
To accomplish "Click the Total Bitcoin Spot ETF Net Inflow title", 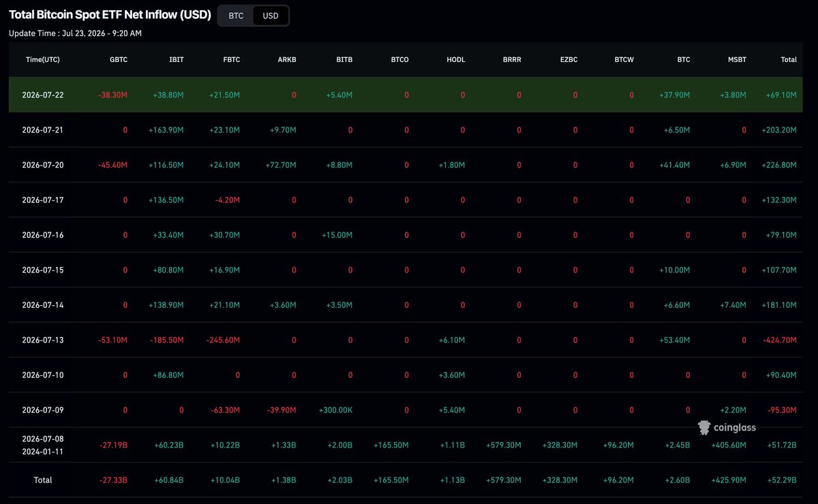I will pyautogui.click(x=110, y=14).
